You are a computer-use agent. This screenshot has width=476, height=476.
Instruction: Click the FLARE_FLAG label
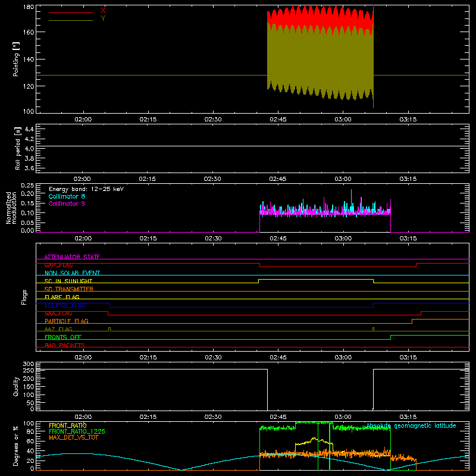pos(62,297)
